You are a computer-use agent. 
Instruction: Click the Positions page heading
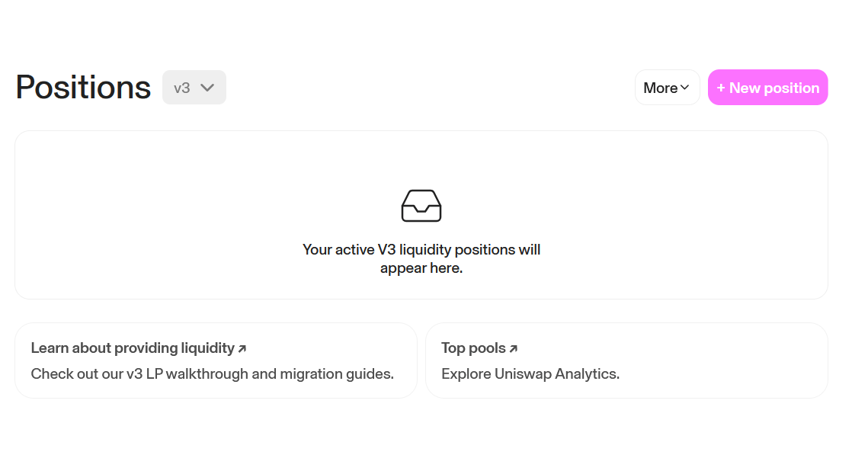pyautogui.click(x=83, y=88)
